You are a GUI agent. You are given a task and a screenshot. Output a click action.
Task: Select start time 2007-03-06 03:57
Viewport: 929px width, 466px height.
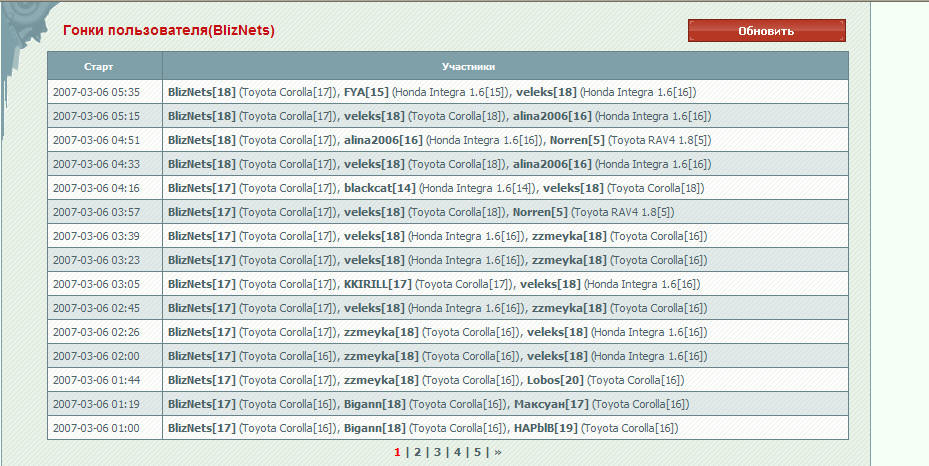[x=97, y=212]
